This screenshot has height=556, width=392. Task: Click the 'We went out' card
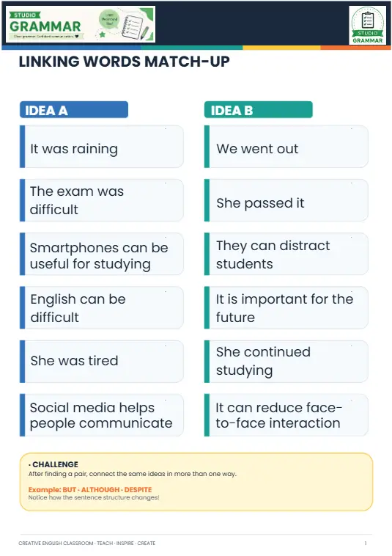286,147
